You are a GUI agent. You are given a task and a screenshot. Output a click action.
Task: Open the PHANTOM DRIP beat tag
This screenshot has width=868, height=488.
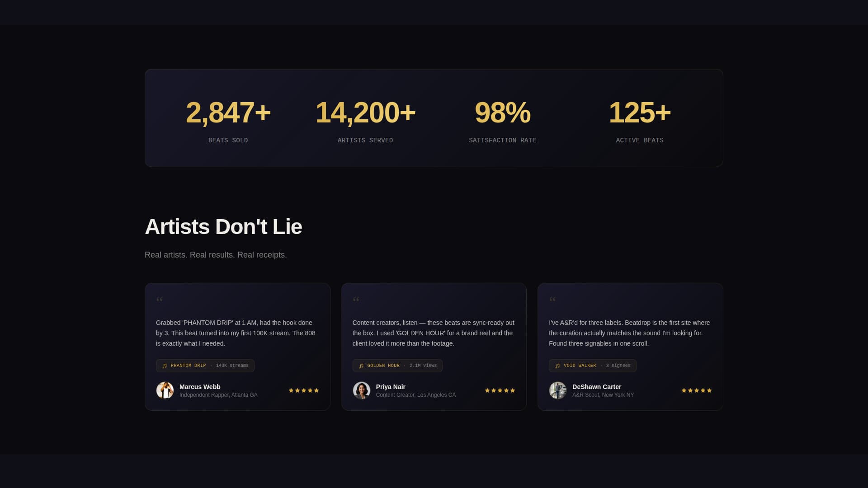click(205, 366)
